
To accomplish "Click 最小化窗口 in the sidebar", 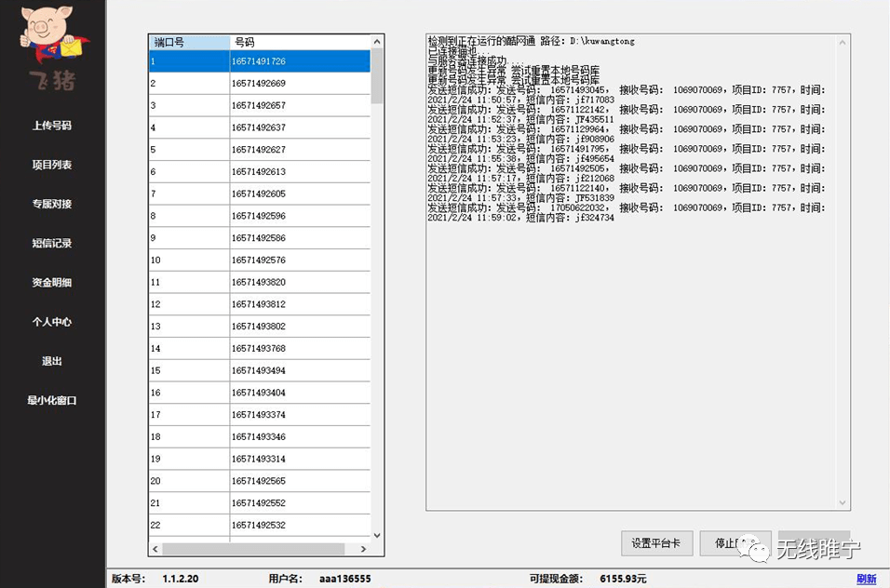I will click(52, 400).
